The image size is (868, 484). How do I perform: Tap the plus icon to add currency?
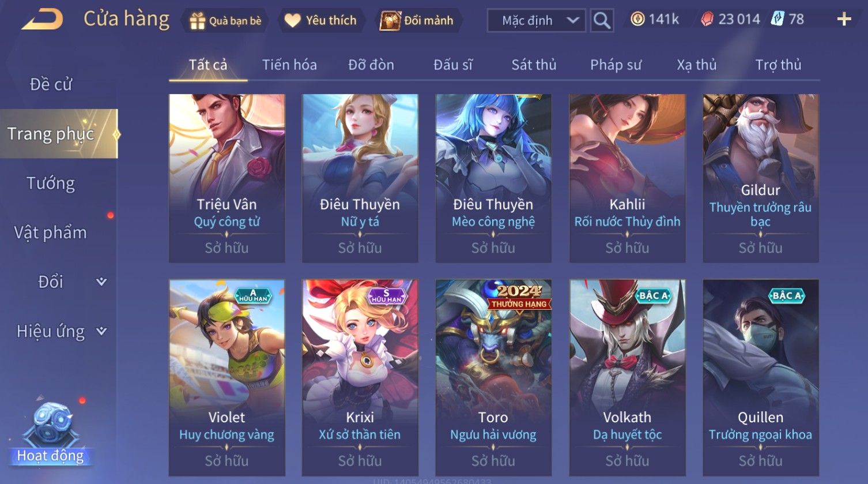point(844,20)
